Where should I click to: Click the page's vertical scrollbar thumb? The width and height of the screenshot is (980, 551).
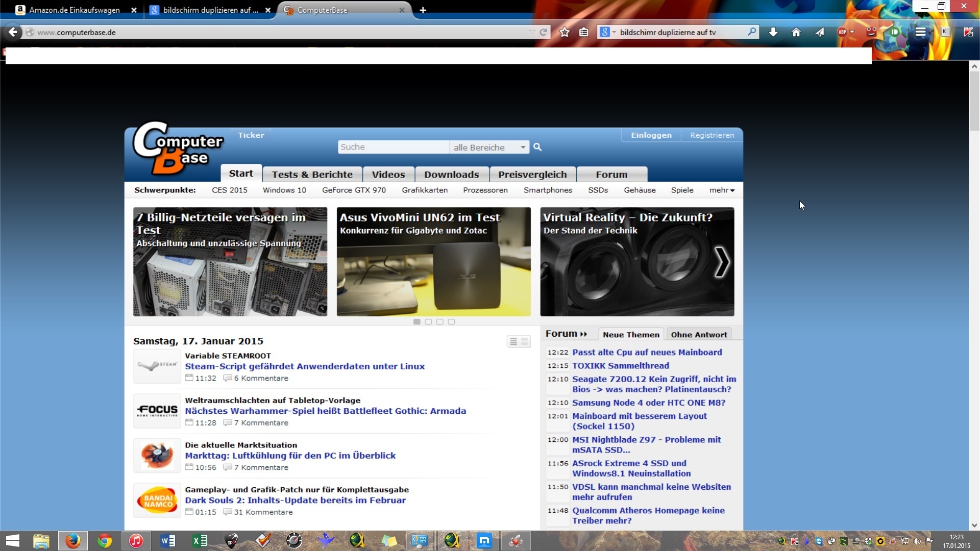click(974, 102)
